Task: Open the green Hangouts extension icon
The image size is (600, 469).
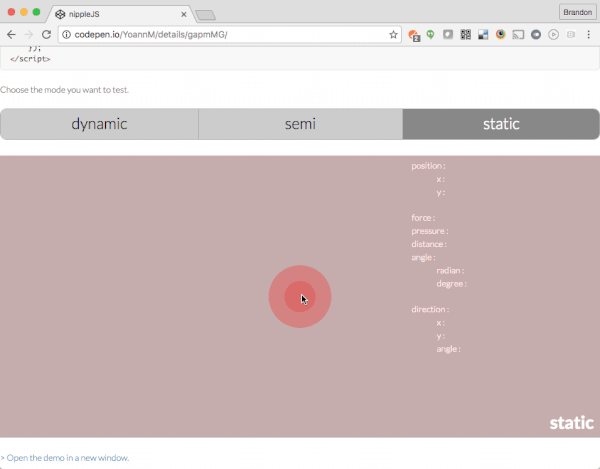Action: tap(430, 35)
